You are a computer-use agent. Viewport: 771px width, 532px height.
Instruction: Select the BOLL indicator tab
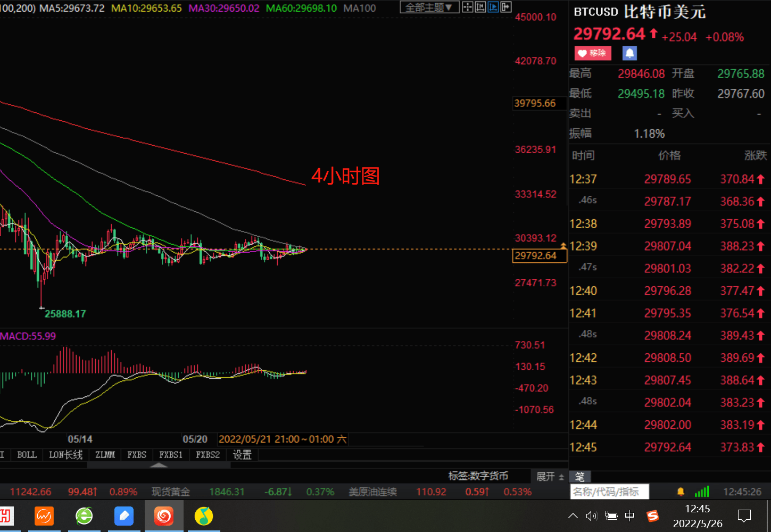[27, 455]
